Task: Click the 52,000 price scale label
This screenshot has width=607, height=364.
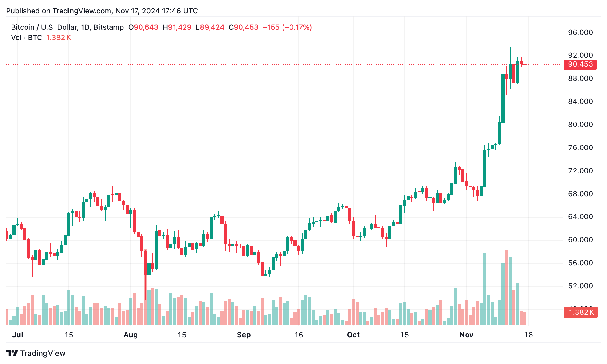Action: pyautogui.click(x=580, y=286)
